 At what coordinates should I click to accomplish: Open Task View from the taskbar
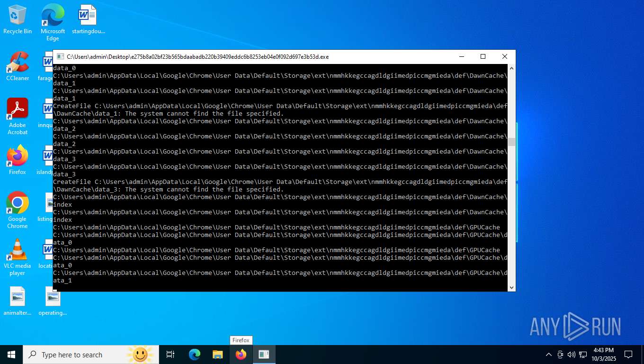[170, 355]
